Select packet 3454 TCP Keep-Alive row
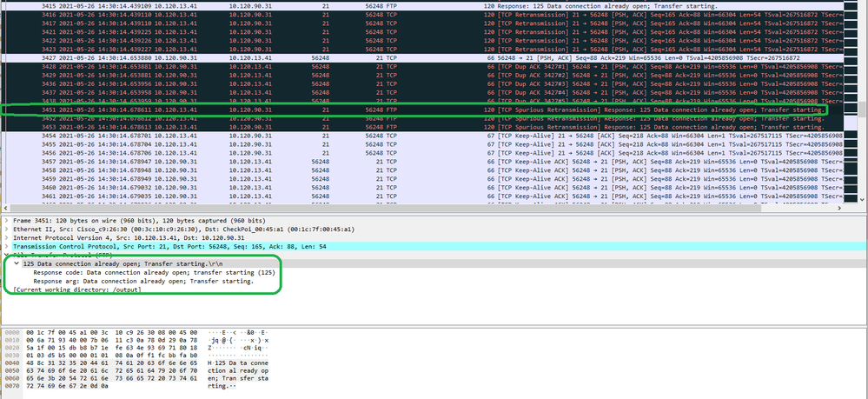This screenshot has width=868, height=399. click(261, 136)
